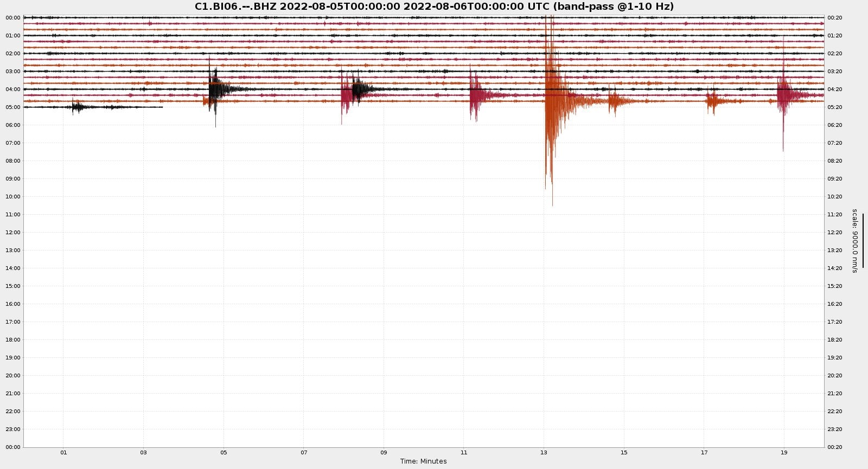Click the right axis label 17:20
The height and width of the screenshot is (469, 868).
[835, 322]
